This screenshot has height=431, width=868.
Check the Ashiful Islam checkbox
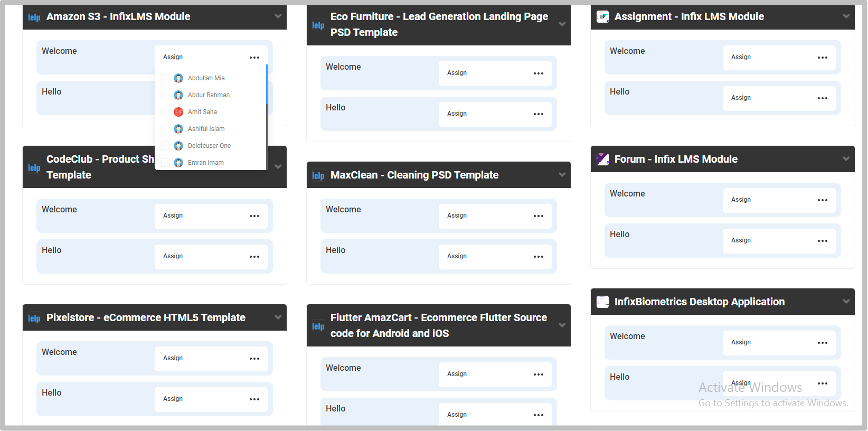click(x=165, y=129)
